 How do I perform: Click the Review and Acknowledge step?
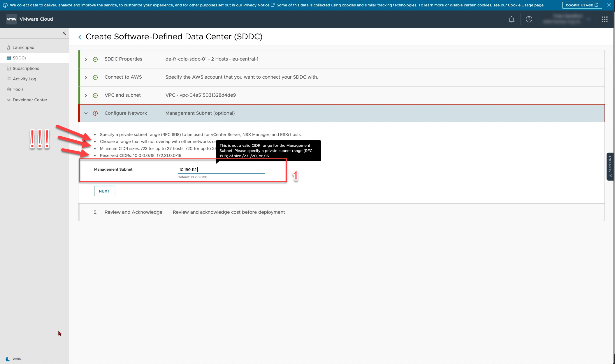(x=342, y=212)
